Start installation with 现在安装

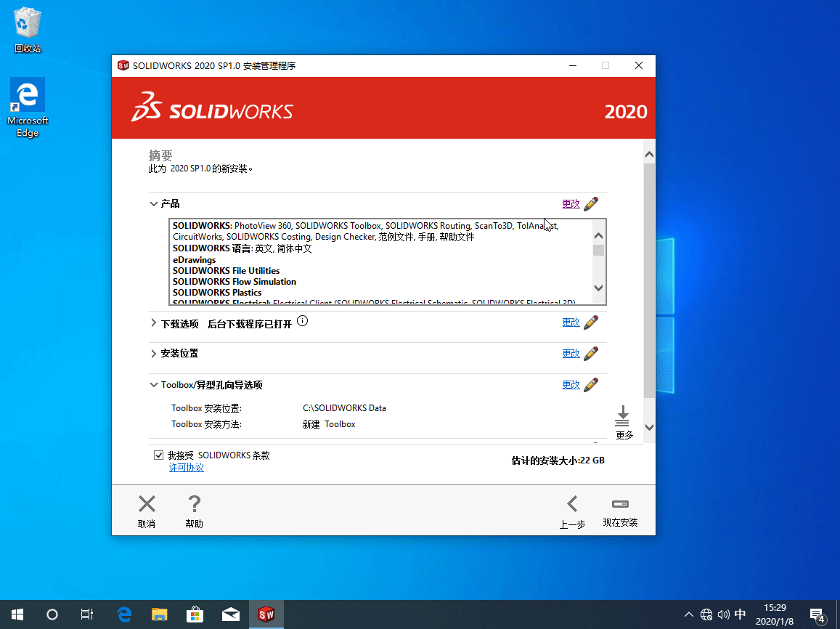pos(620,511)
